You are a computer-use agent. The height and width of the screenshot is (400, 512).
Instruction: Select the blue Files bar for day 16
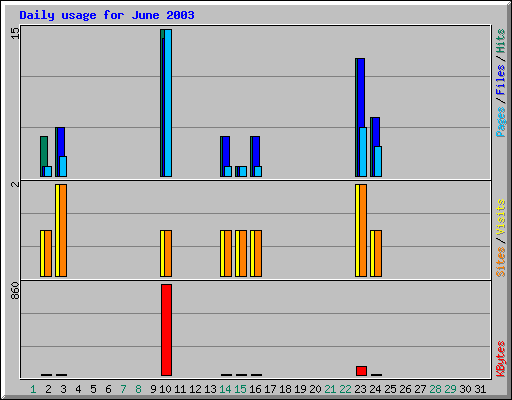coord(256,151)
